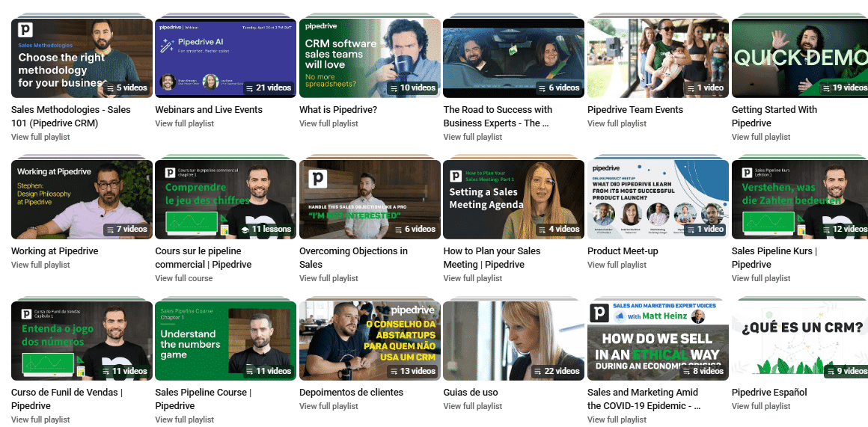Screen dimensions: 868x427
Task: Click the 13 videos badge on Depoimentos thumbnail
Action: (x=412, y=371)
